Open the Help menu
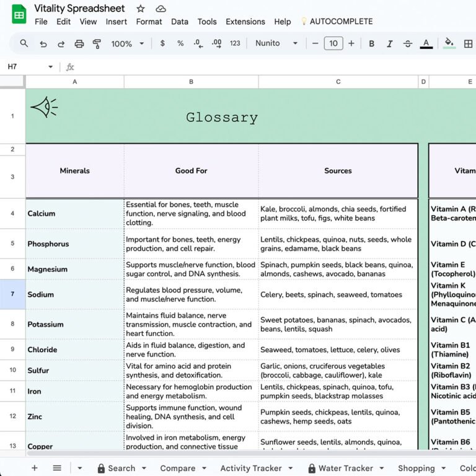The height and width of the screenshot is (476, 476). coord(283,22)
